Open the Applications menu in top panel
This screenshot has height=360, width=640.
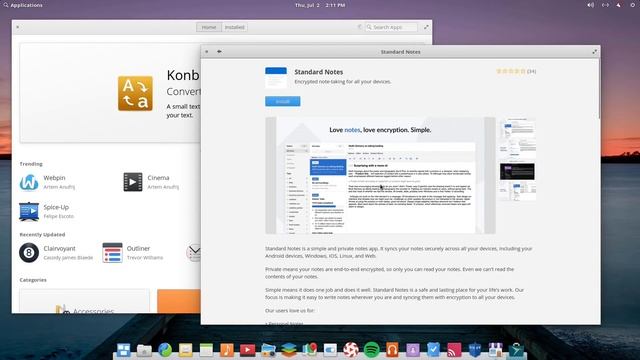23,5
